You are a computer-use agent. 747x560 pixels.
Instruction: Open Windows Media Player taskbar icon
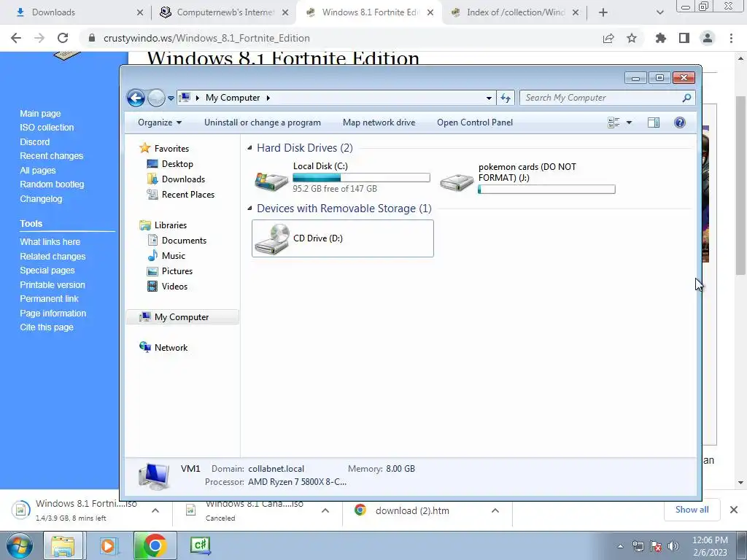pyautogui.click(x=108, y=545)
